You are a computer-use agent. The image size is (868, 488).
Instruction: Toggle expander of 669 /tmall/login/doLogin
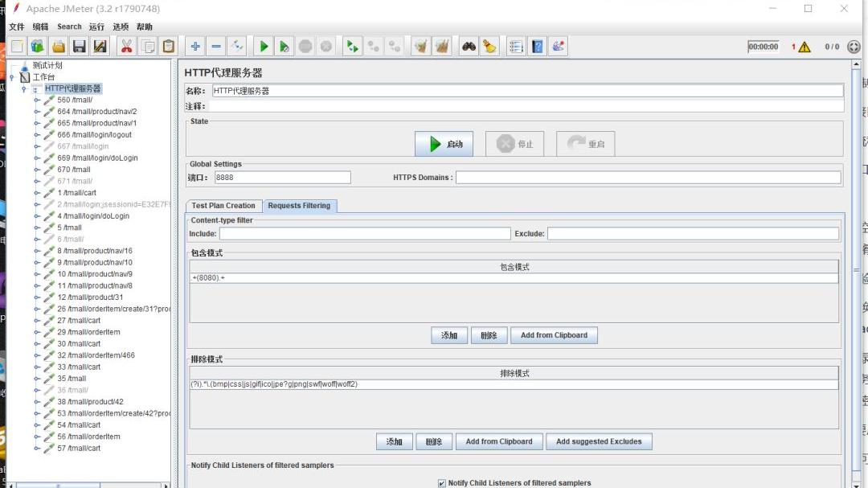(x=36, y=158)
